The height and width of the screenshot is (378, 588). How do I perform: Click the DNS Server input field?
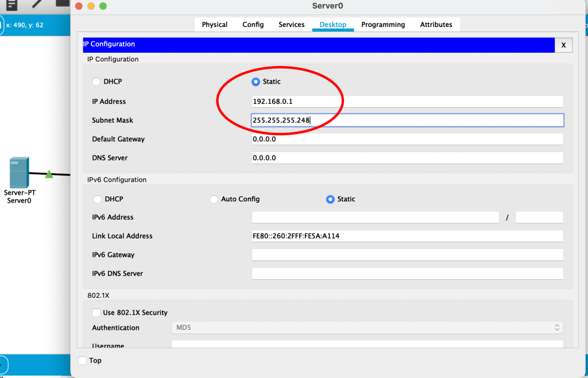(x=407, y=158)
